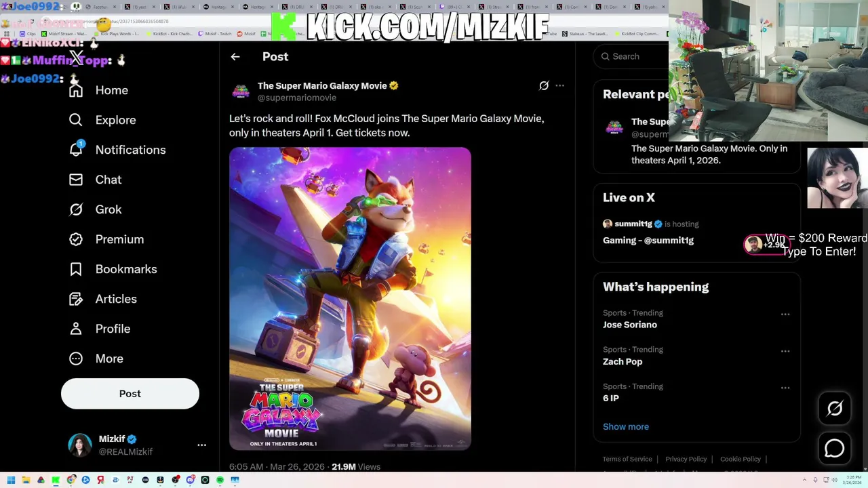Open Mizkif - Twitch bookmark
868x488 pixels.
[x=216, y=34]
